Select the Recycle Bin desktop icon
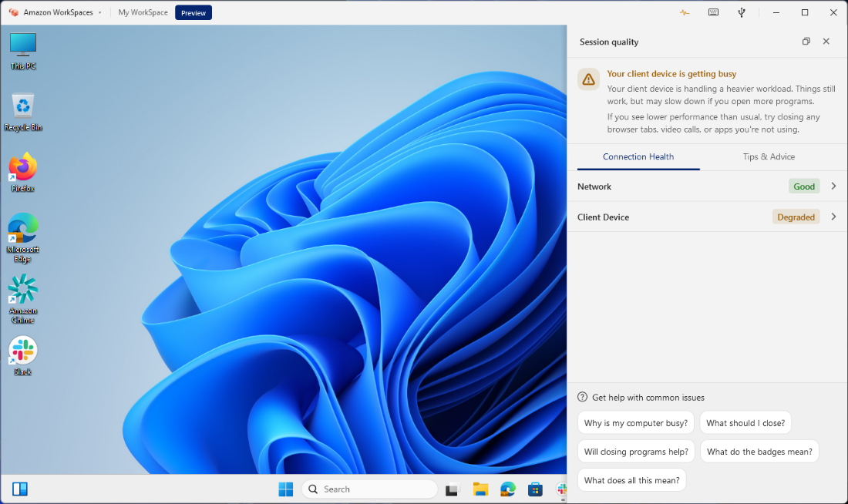Screen dimensions: 848x504 22,113
